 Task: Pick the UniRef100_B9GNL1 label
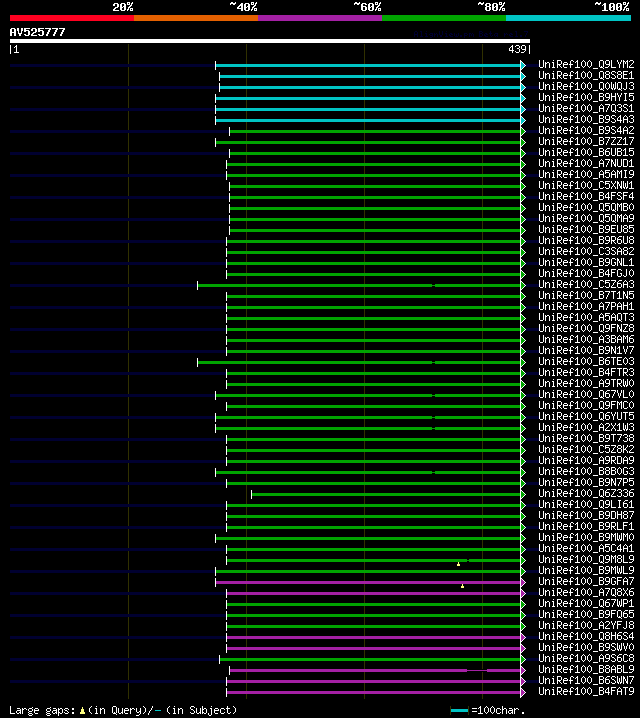tap(586, 262)
